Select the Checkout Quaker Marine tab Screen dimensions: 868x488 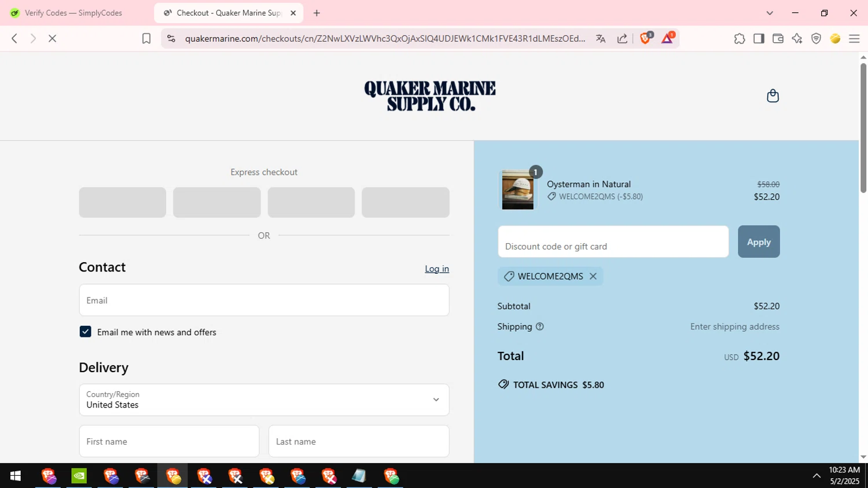pyautogui.click(x=229, y=13)
